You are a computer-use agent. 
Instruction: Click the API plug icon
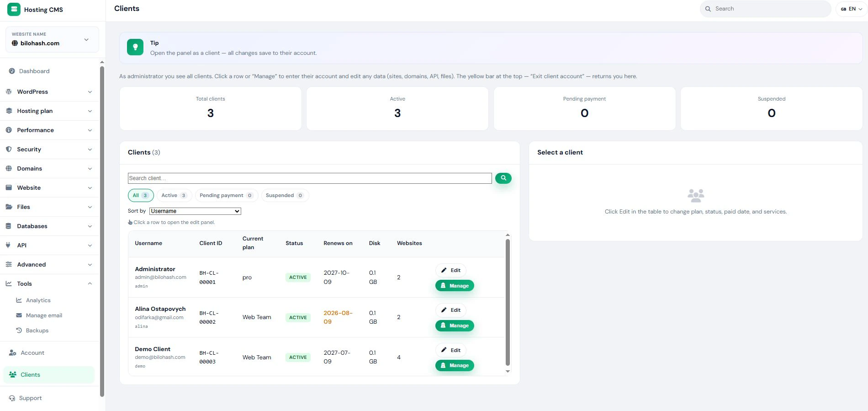point(9,245)
